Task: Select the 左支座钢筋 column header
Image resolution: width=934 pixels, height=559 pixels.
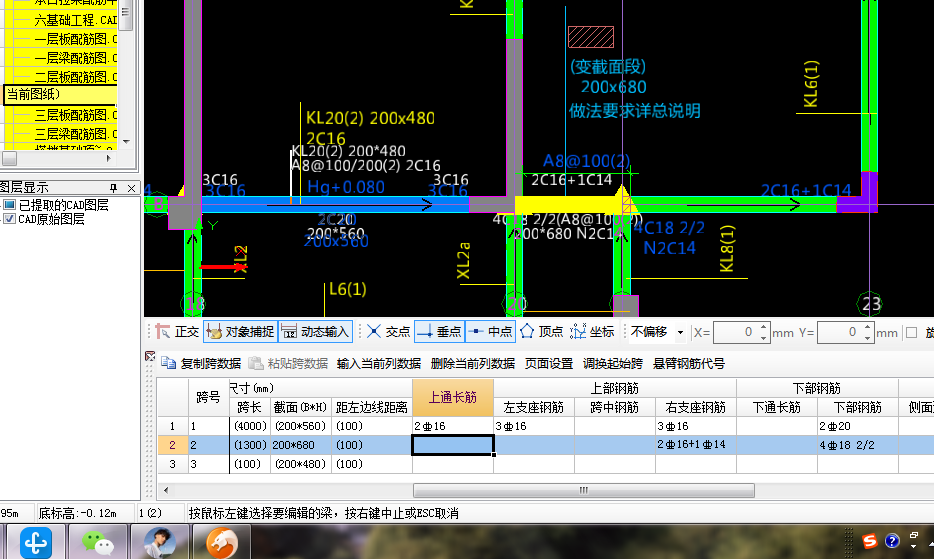Action: pos(534,407)
